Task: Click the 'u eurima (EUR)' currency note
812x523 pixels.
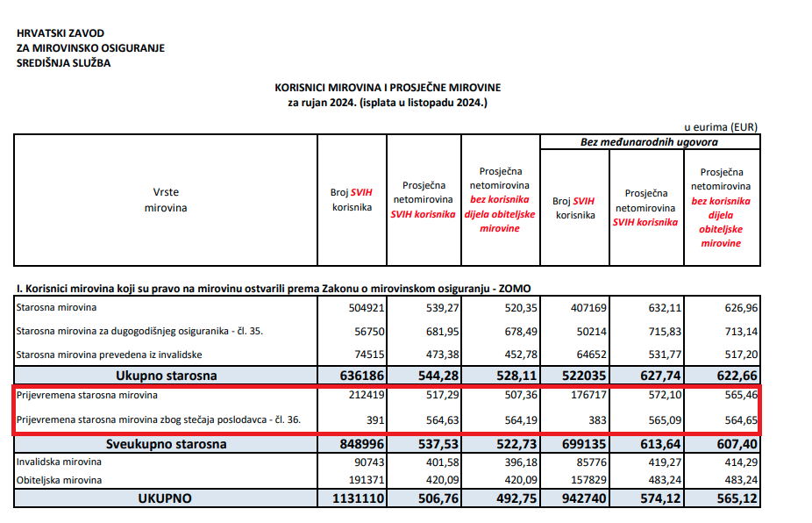Action: coord(722,125)
